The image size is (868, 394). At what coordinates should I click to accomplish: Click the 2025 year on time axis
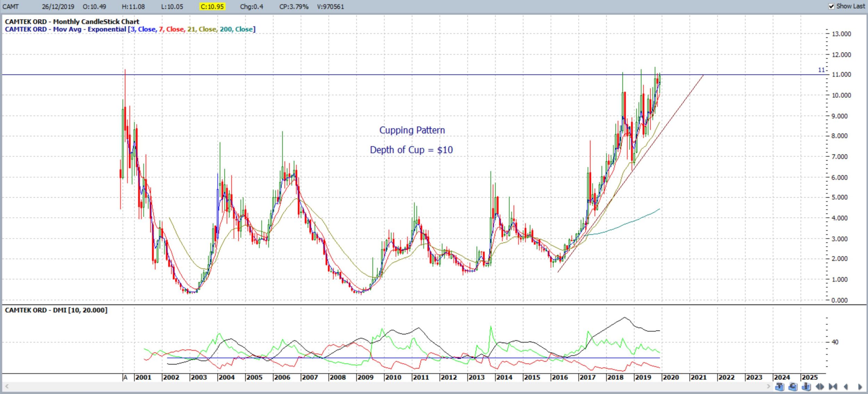pyautogui.click(x=810, y=377)
